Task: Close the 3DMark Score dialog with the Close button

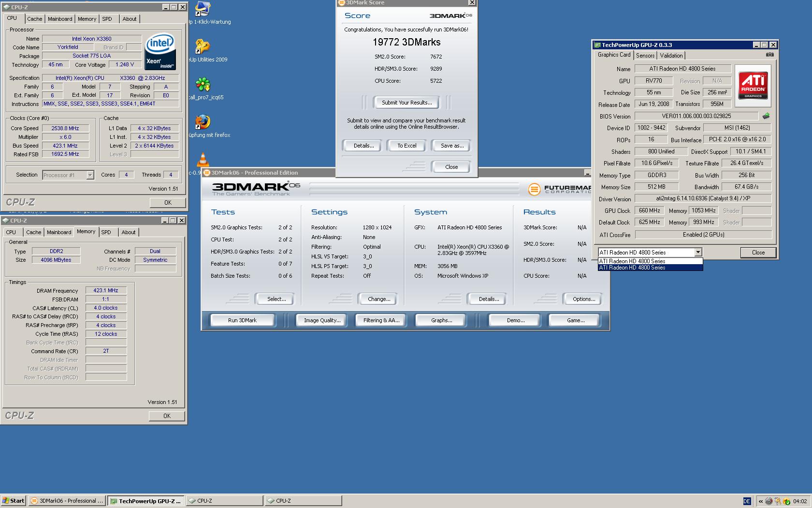Action: (x=451, y=167)
